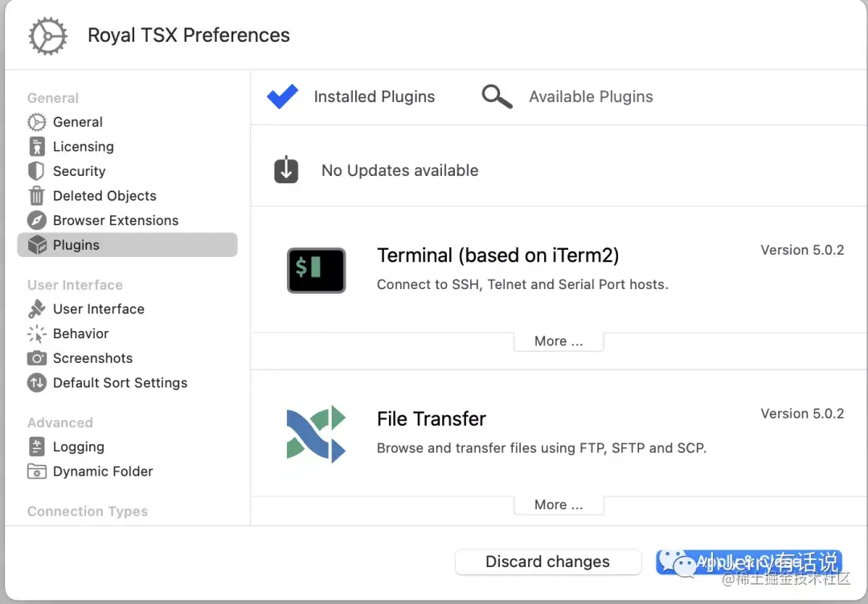
Task: Click the General gear icon in sidebar
Action: 36,122
